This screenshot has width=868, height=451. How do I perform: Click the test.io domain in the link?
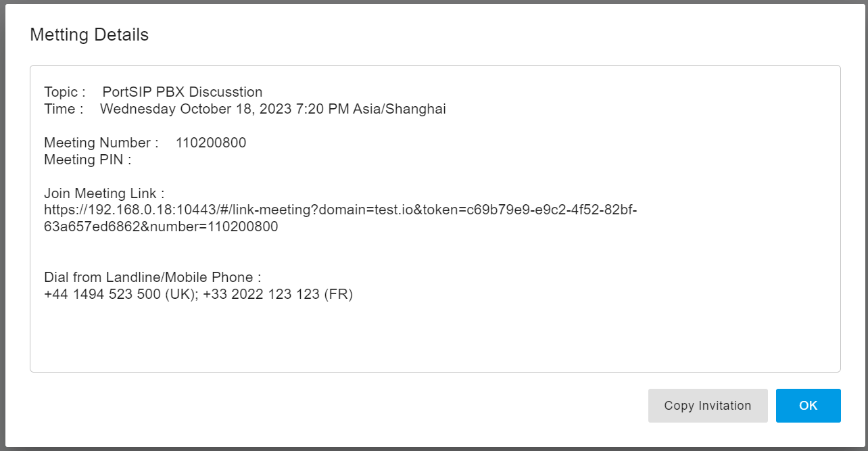coord(394,210)
